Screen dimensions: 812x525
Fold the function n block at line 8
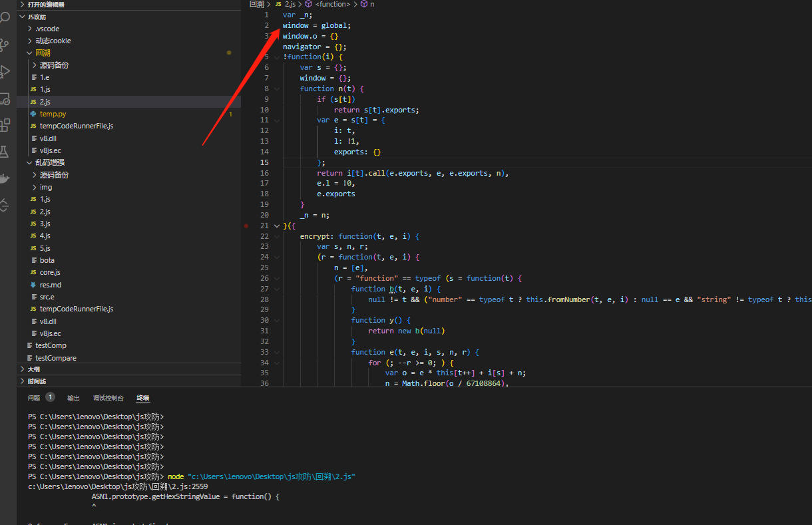pyautogui.click(x=277, y=88)
